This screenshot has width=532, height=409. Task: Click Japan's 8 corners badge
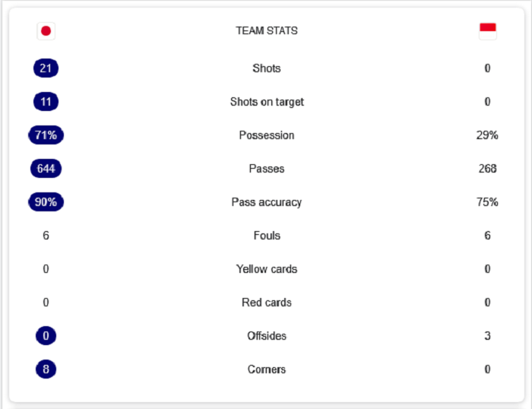tap(46, 369)
